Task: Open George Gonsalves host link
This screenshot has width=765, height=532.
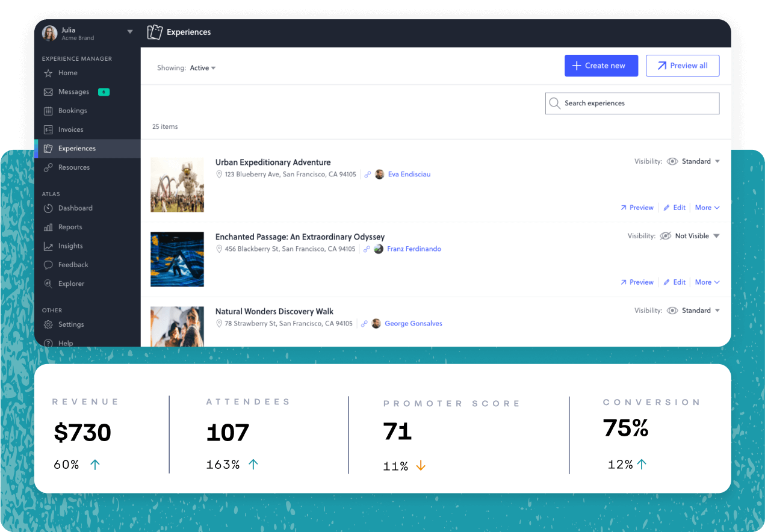Action: (x=413, y=324)
